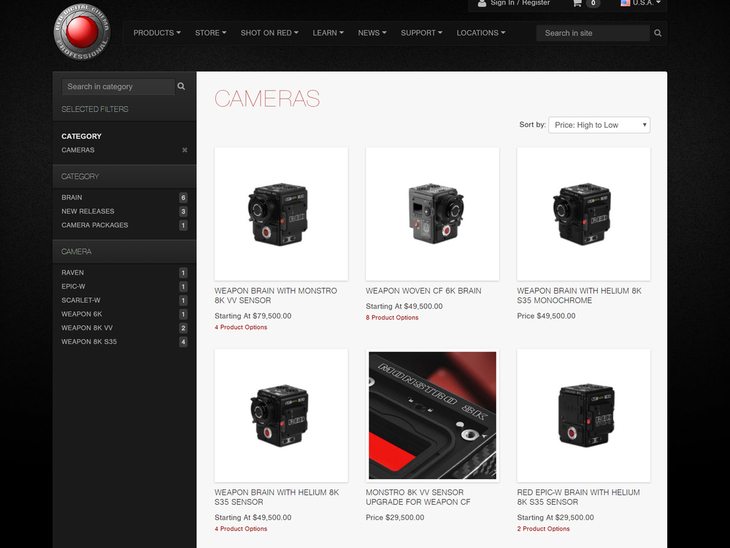Viewport: 730px width, 548px height.
Task: Click the Cameras page heading
Action: coord(267,99)
